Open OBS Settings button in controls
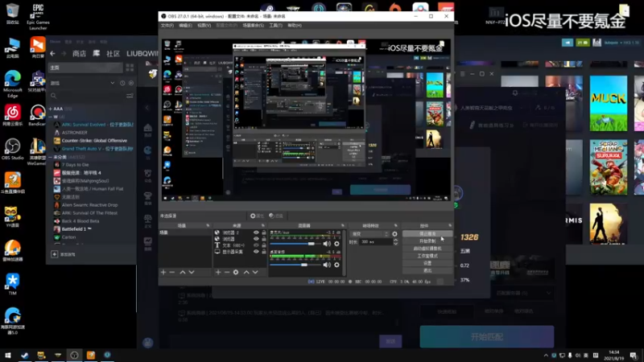 (427, 263)
